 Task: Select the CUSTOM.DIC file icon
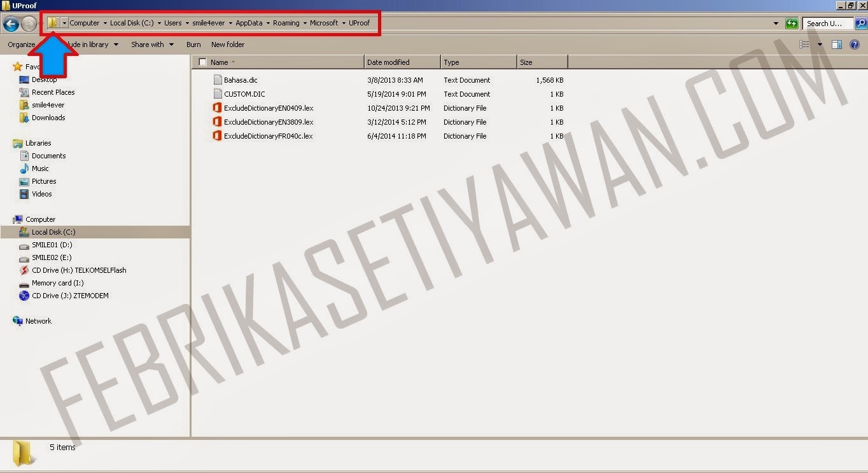pos(218,94)
